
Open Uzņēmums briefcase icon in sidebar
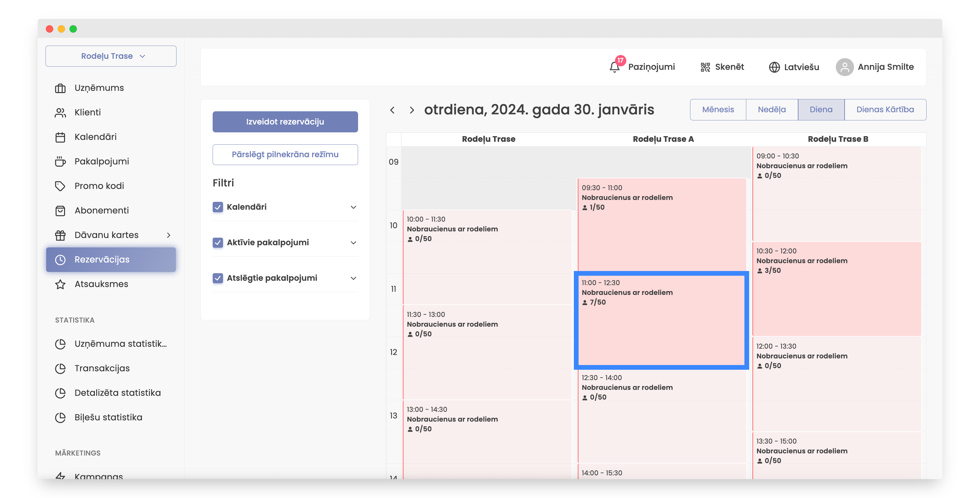(x=60, y=88)
